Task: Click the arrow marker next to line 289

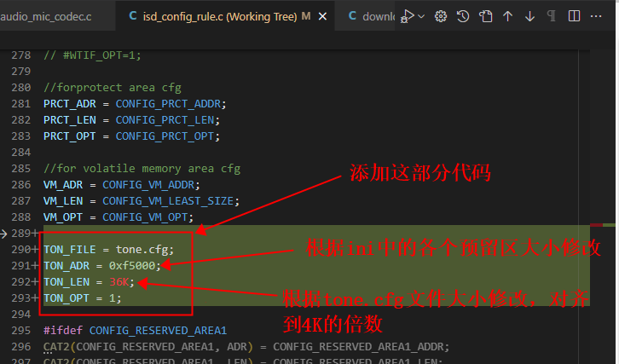Action: [3, 234]
